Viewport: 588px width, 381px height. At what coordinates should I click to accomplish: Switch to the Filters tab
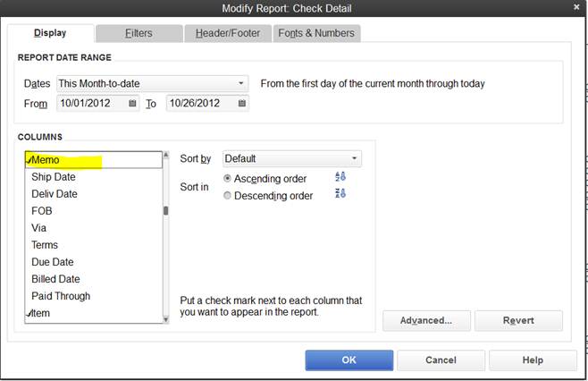tap(139, 33)
